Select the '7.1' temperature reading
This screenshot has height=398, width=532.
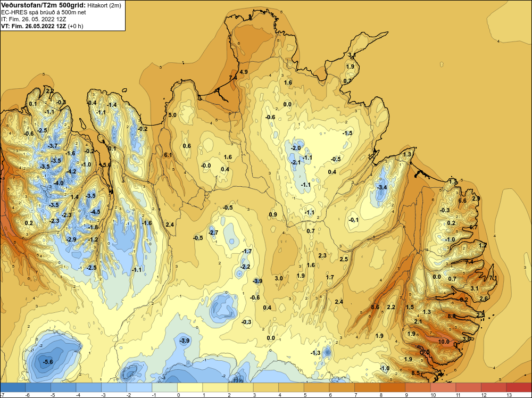tap(493, 278)
